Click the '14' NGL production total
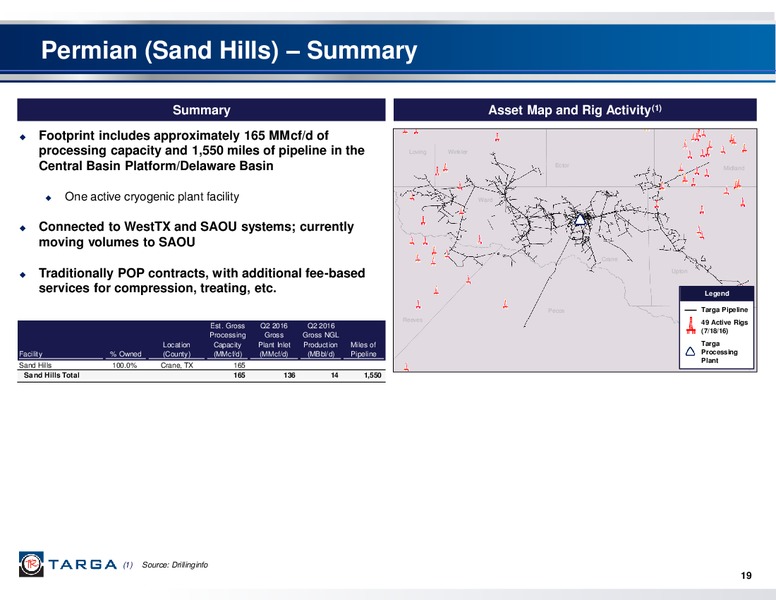This screenshot has height=600, width=776. tap(335, 375)
